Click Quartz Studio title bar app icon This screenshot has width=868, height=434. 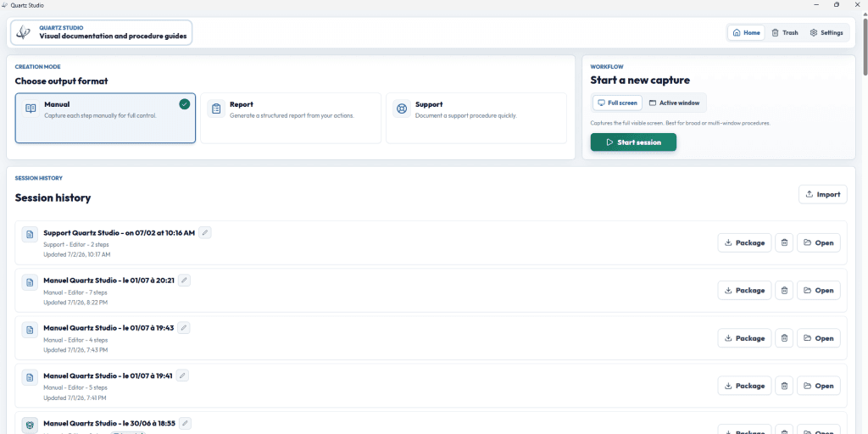(x=5, y=5)
